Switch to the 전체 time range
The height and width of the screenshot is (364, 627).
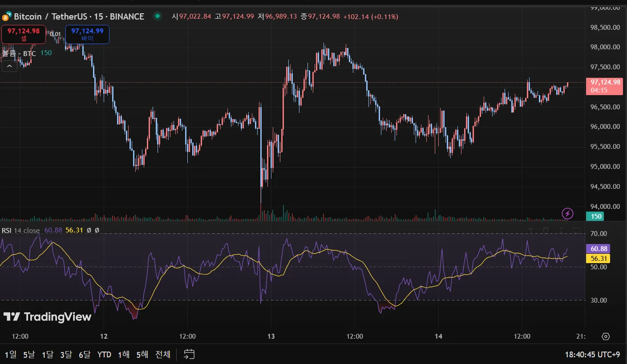coord(162,355)
